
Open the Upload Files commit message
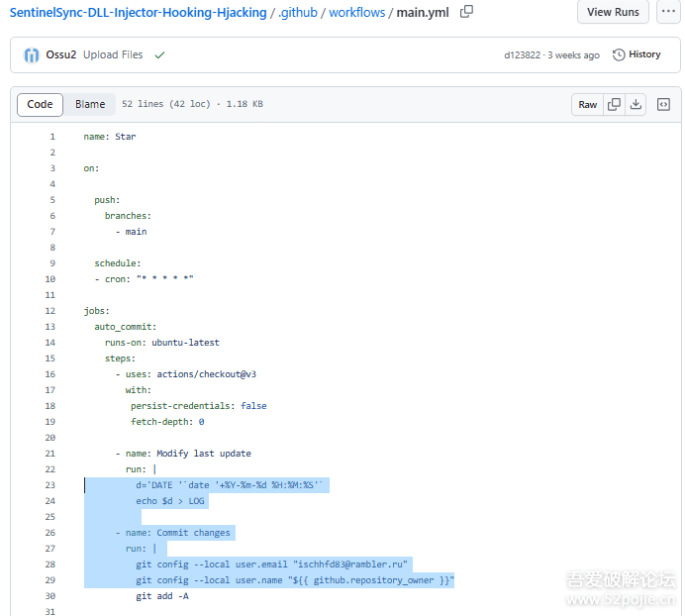pos(113,54)
